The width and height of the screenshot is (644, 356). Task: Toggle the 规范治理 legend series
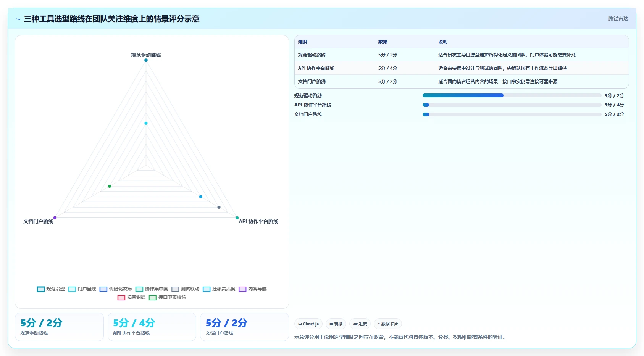(51, 289)
